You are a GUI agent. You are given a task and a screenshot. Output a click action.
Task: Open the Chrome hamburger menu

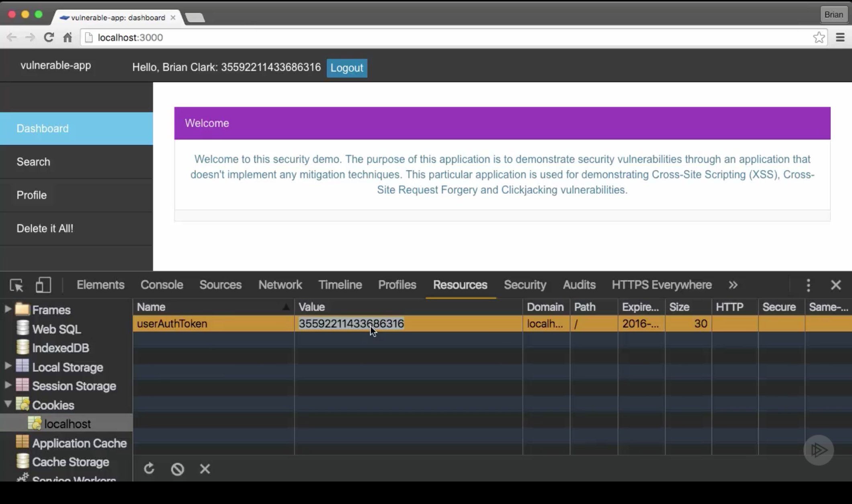840,37
